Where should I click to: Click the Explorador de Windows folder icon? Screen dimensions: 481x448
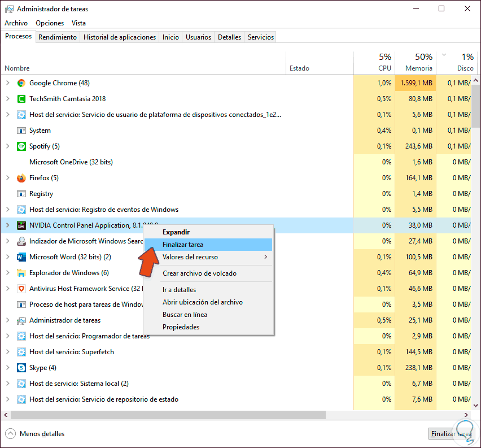tap(21, 273)
